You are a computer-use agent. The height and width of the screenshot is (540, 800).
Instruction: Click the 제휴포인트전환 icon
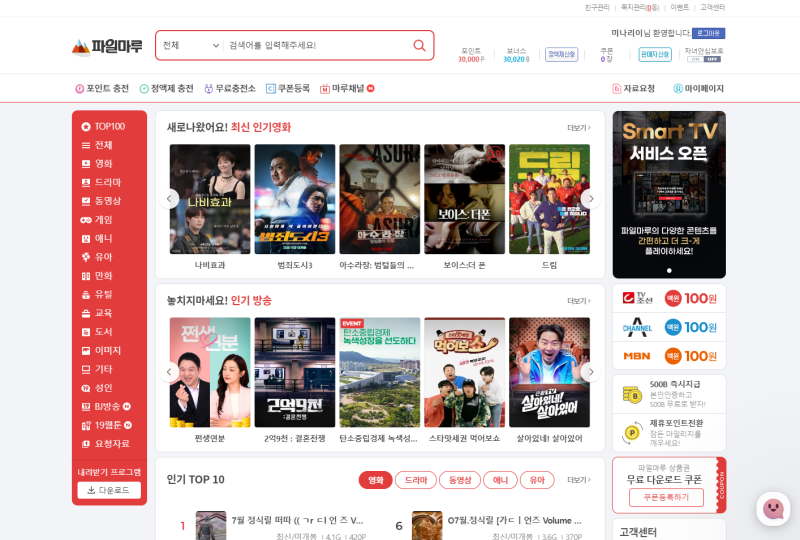click(x=632, y=433)
